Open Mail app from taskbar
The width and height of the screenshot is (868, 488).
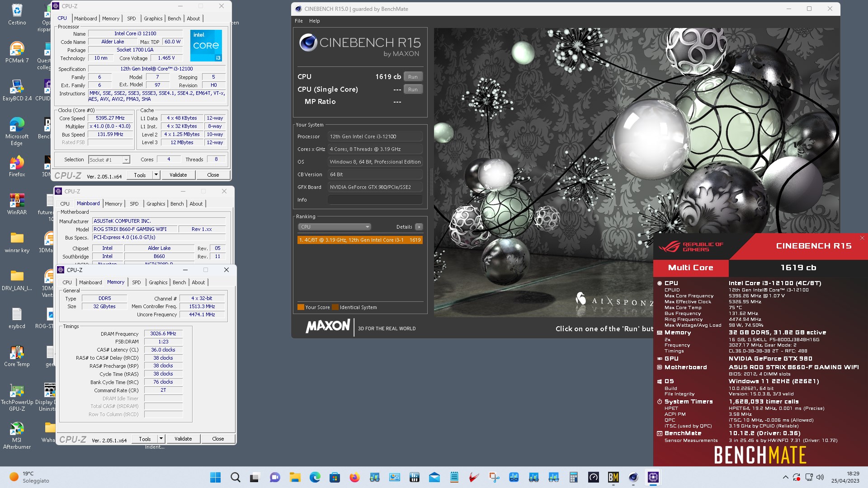[434, 477]
